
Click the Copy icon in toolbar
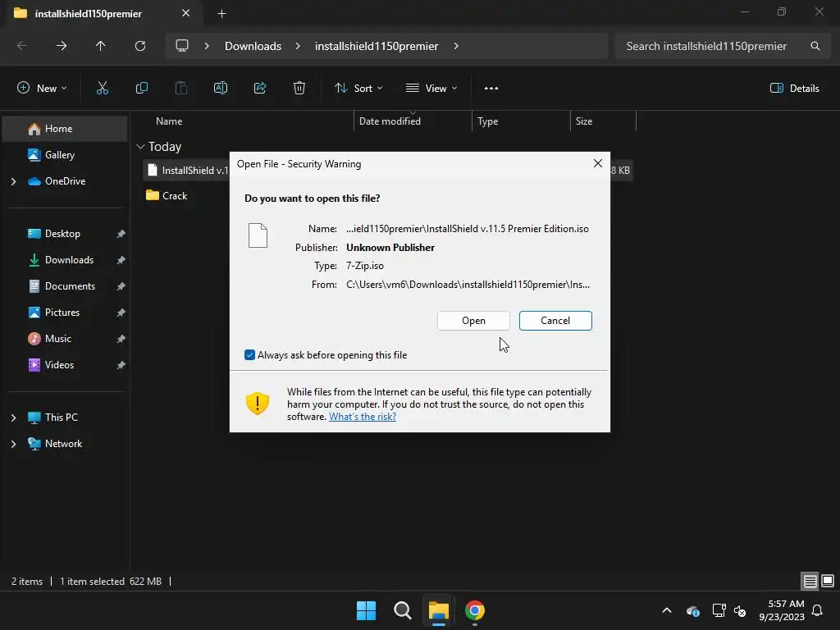click(x=141, y=89)
